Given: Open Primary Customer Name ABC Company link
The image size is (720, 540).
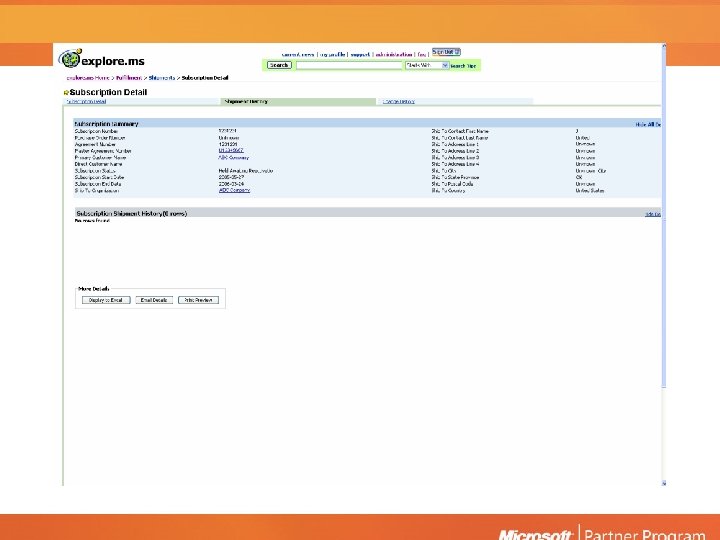Looking at the screenshot, I should [x=234, y=158].
